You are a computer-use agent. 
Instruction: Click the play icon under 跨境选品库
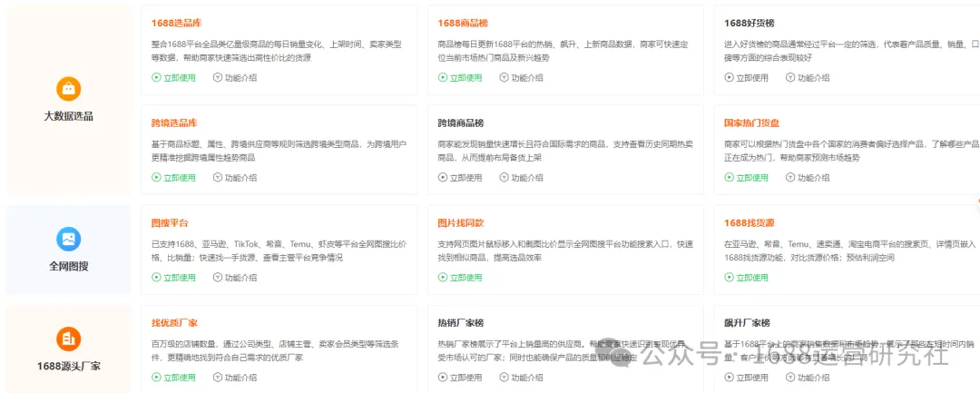coord(156,178)
